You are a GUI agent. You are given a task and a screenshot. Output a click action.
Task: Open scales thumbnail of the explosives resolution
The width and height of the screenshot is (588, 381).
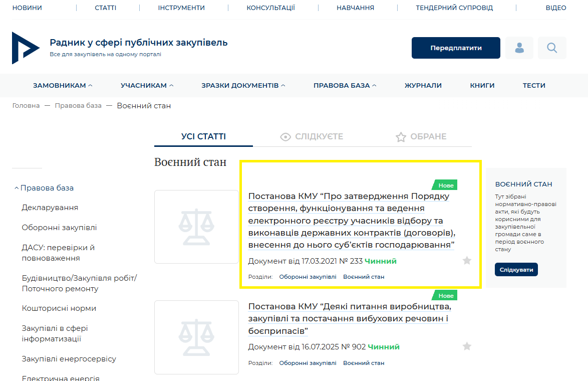coord(196,337)
